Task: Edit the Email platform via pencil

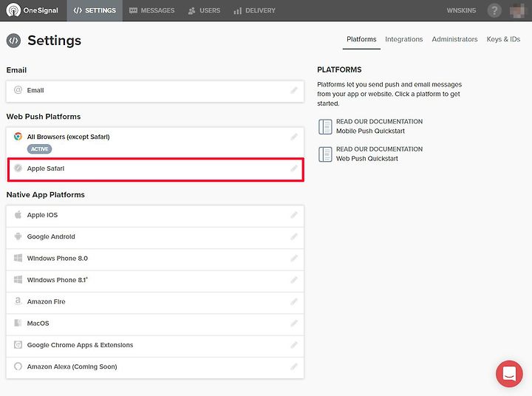Action: (294, 90)
